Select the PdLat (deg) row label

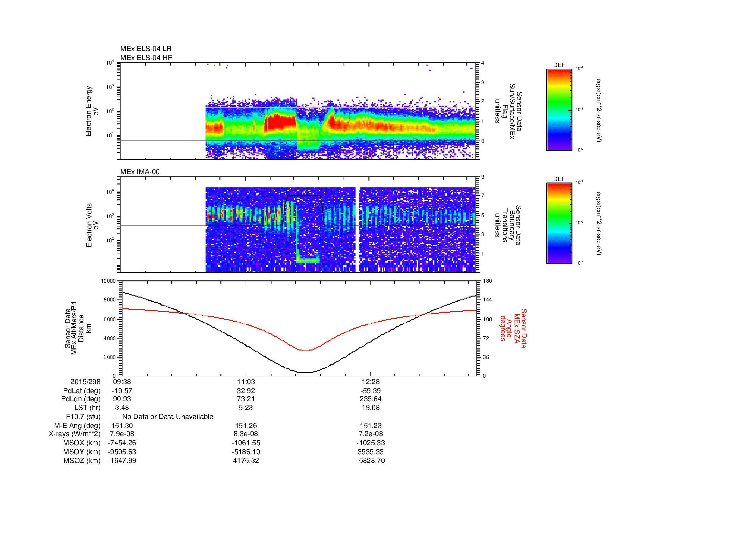(x=82, y=391)
